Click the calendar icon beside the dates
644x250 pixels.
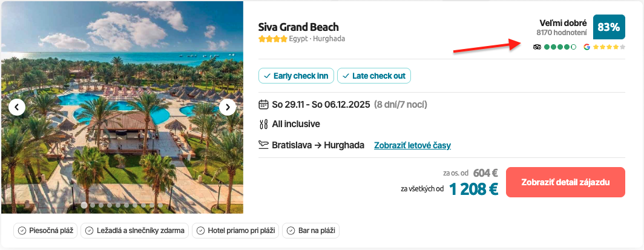pyautogui.click(x=263, y=104)
